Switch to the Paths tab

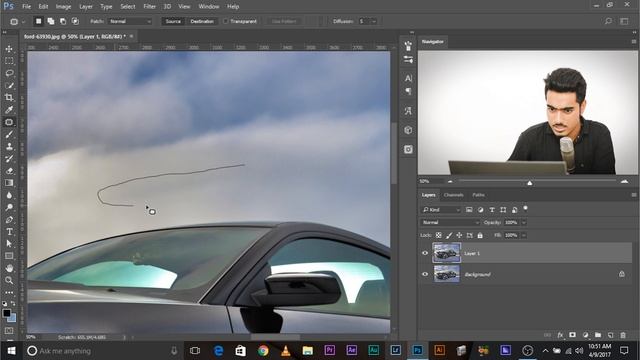point(478,195)
